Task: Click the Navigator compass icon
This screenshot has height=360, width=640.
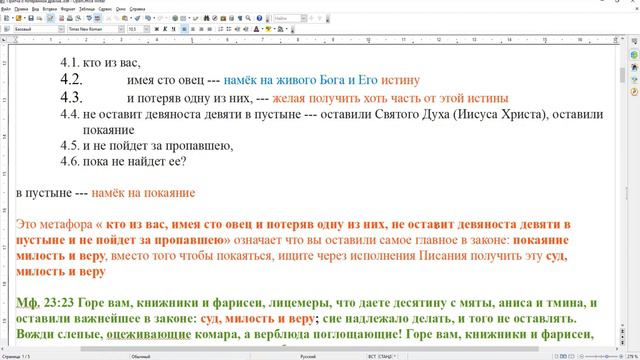Action: tap(215, 18)
